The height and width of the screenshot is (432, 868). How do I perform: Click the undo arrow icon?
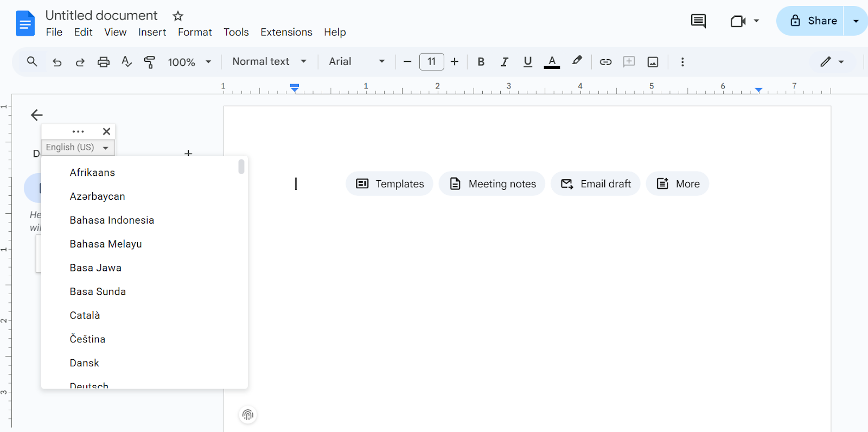[57, 62]
